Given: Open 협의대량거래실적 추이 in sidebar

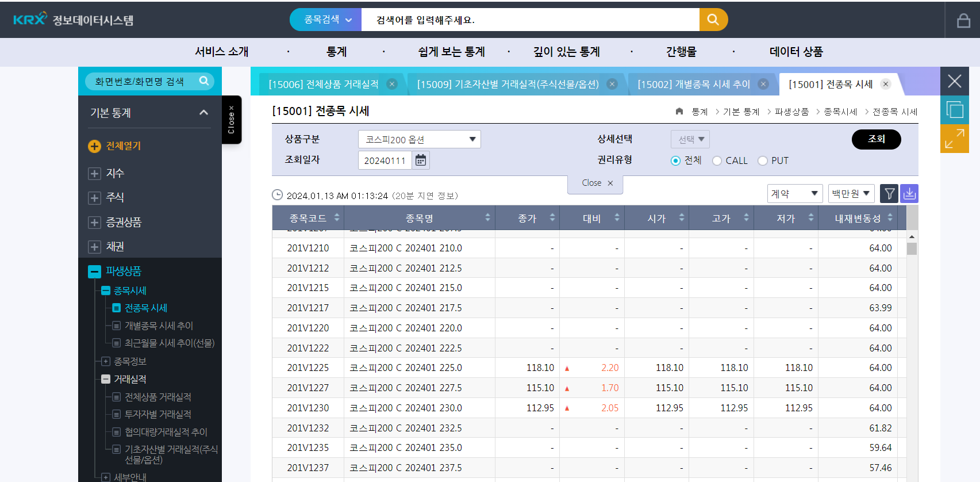Looking at the screenshot, I should tap(166, 432).
